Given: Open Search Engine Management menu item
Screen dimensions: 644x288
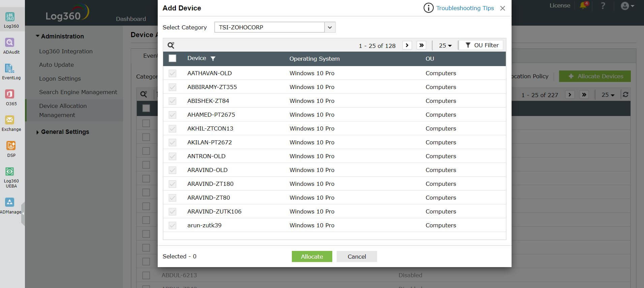Looking at the screenshot, I should tap(78, 92).
